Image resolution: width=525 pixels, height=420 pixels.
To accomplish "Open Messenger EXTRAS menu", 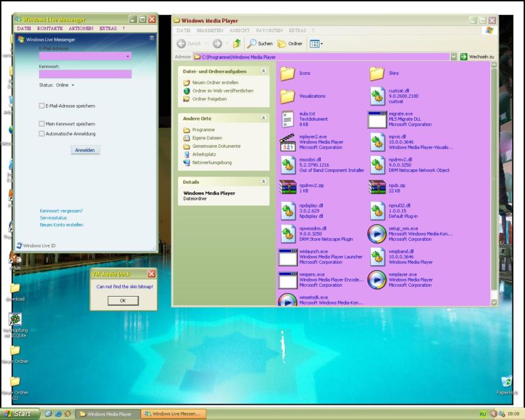I will [x=108, y=28].
